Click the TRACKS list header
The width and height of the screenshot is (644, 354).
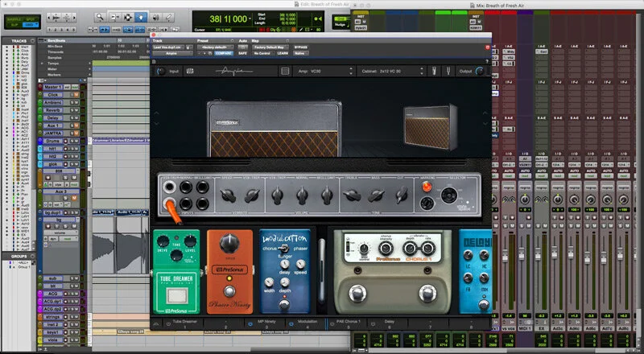coord(19,41)
